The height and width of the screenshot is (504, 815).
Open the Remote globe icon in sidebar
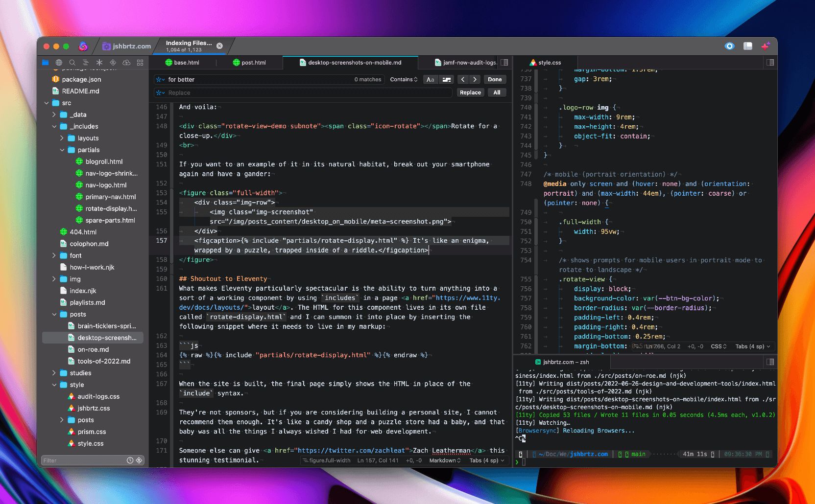pos(59,63)
